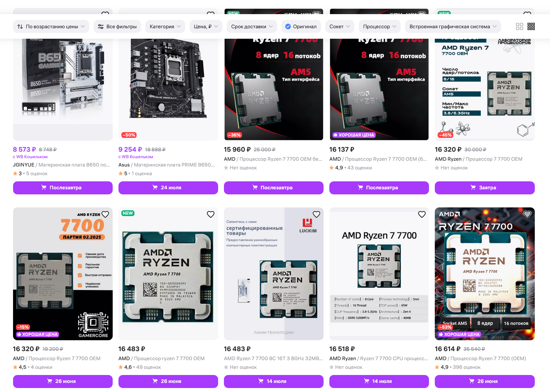
Task: Expand Встроенная графическая система filter
Action: 453,26
